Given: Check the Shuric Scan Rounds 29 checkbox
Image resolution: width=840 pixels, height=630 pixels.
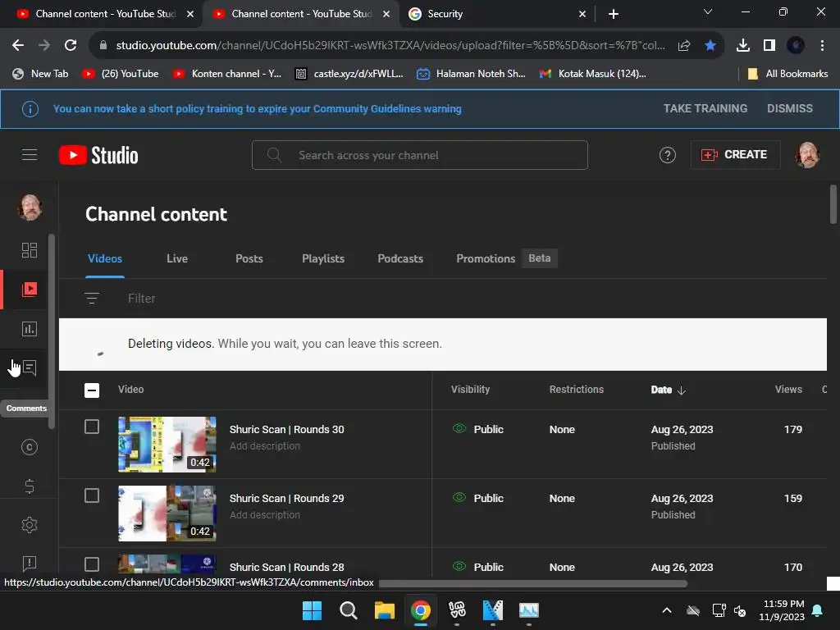Looking at the screenshot, I should coord(92,495).
